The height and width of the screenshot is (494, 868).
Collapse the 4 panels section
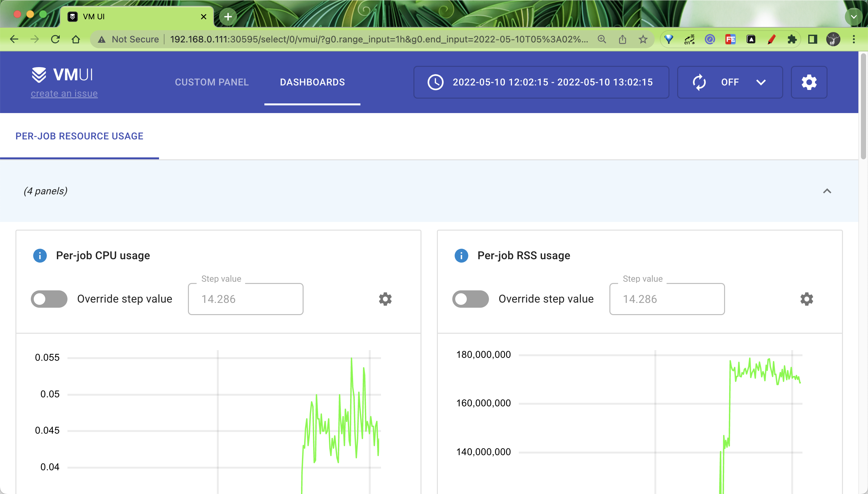coord(827,191)
